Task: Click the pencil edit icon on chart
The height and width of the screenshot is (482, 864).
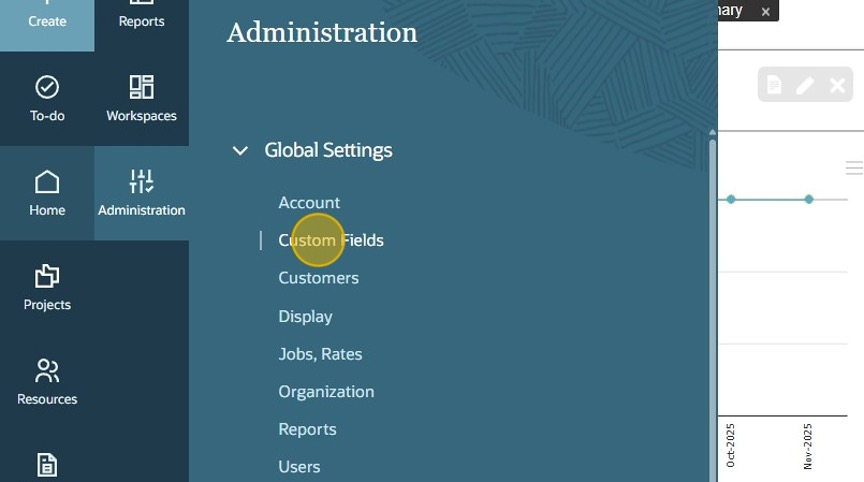Action: (x=805, y=86)
